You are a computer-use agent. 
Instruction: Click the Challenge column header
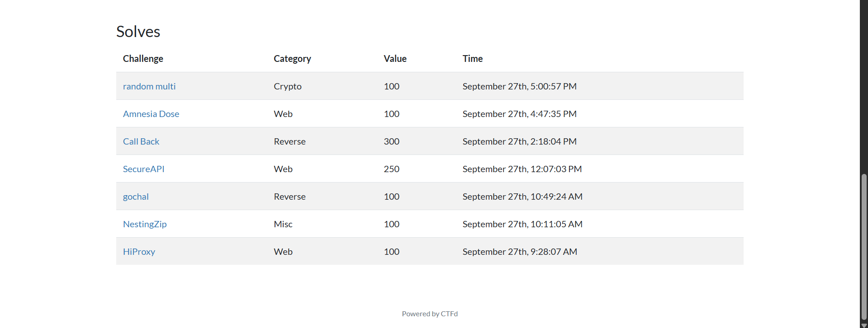143,59
